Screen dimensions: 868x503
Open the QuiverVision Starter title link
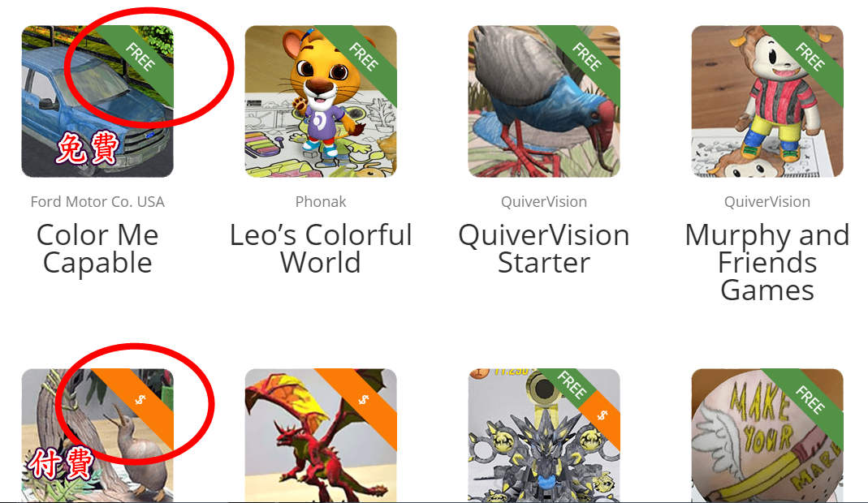coord(543,248)
